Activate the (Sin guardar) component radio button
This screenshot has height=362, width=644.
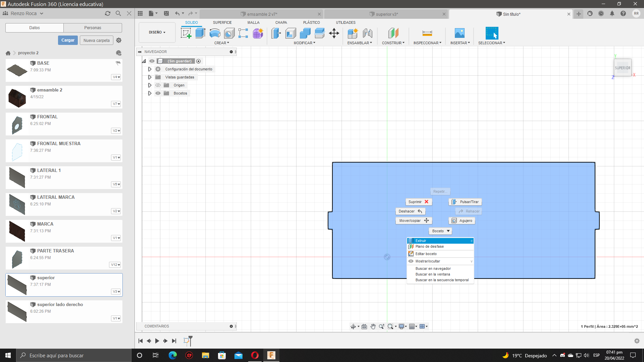[x=199, y=61]
